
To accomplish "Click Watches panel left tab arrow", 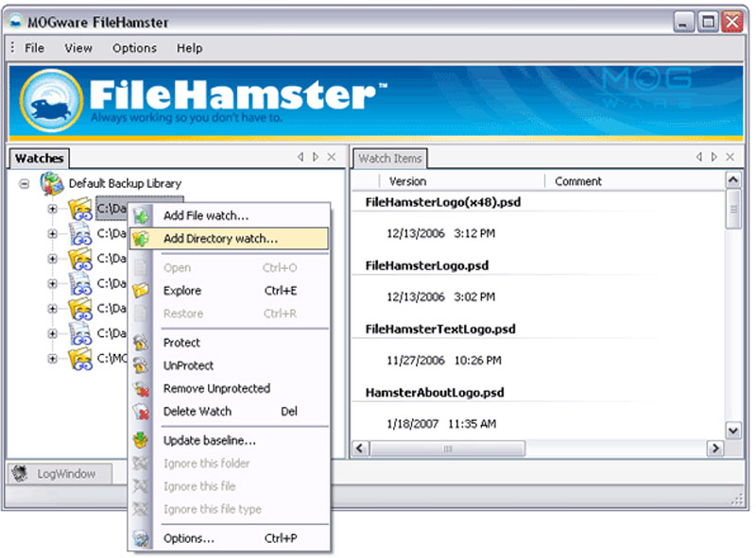I will [x=301, y=157].
